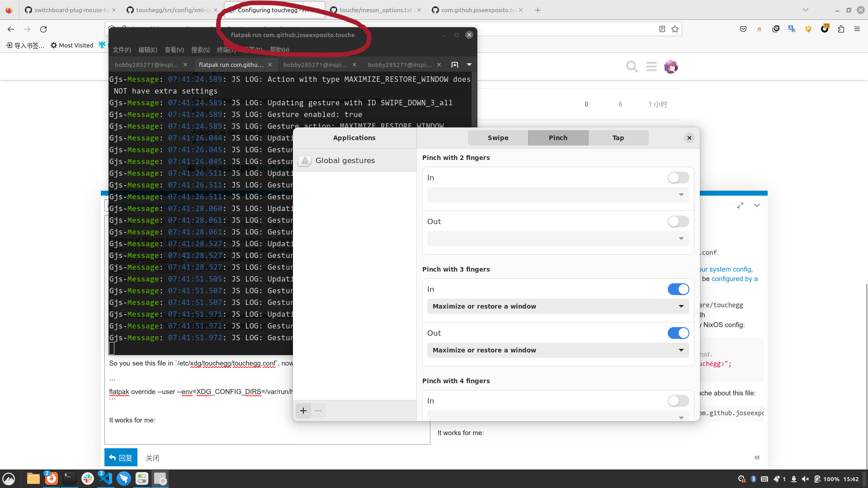Expand the reply composer to fullscreen
868x488 pixels.
(740, 205)
